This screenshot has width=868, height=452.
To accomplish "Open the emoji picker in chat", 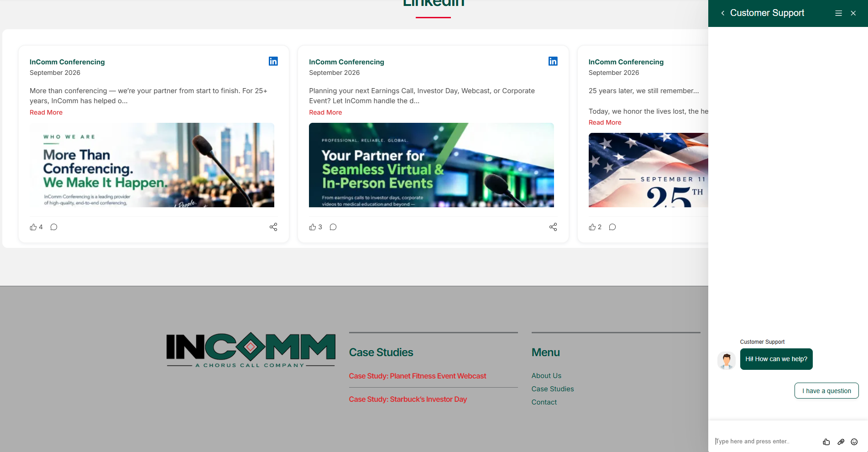I will tap(854, 441).
